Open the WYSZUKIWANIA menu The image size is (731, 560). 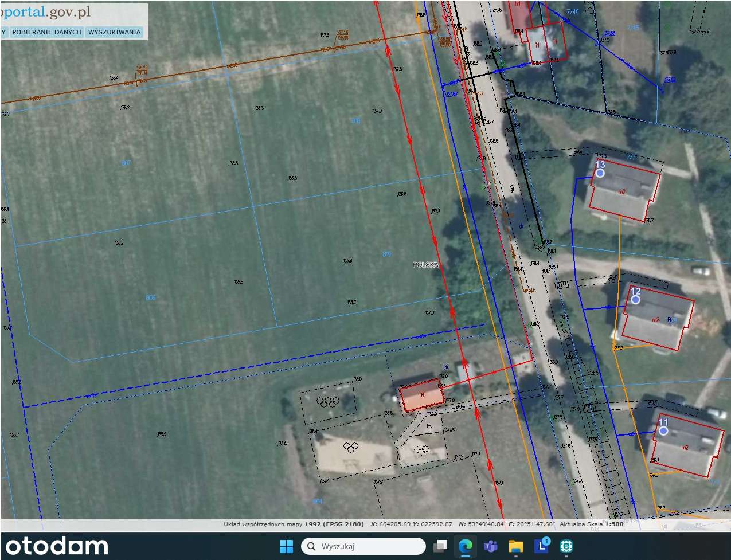click(114, 32)
